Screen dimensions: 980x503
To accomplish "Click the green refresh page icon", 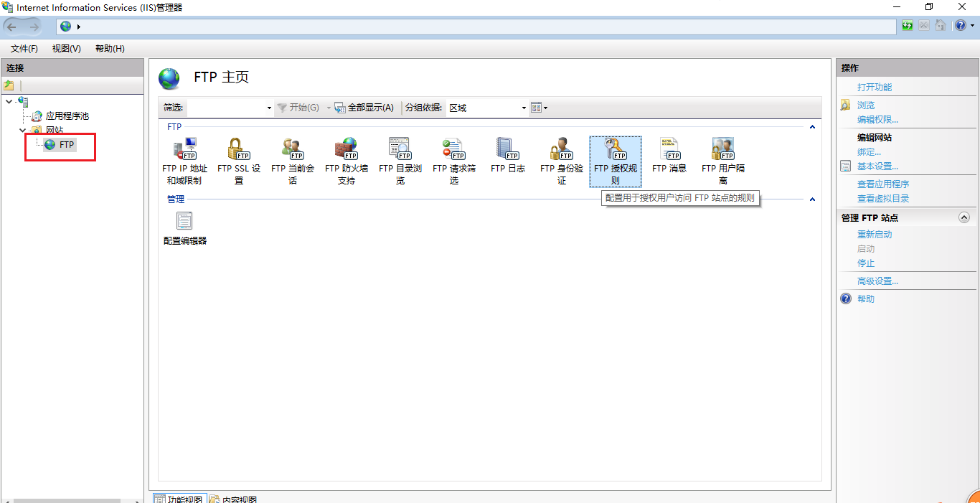I will pyautogui.click(x=908, y=26).
